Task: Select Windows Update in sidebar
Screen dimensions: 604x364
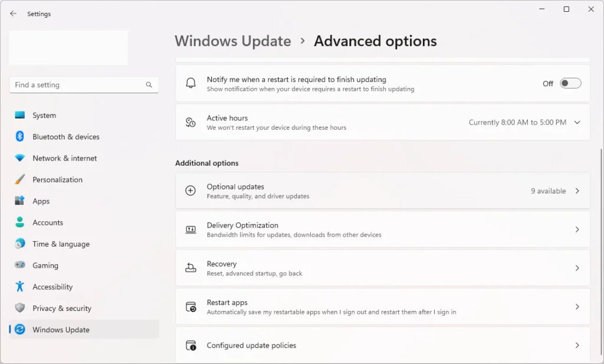Action: coord(84,329)
